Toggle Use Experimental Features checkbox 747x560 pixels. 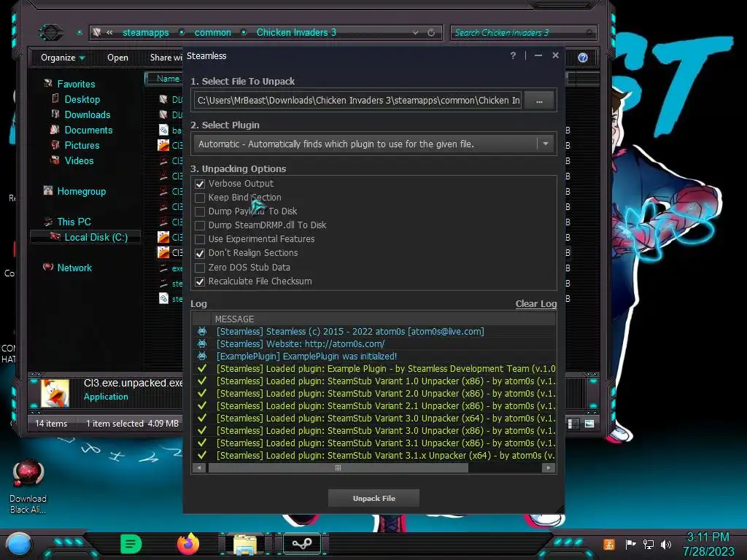[x=200, y=239]
